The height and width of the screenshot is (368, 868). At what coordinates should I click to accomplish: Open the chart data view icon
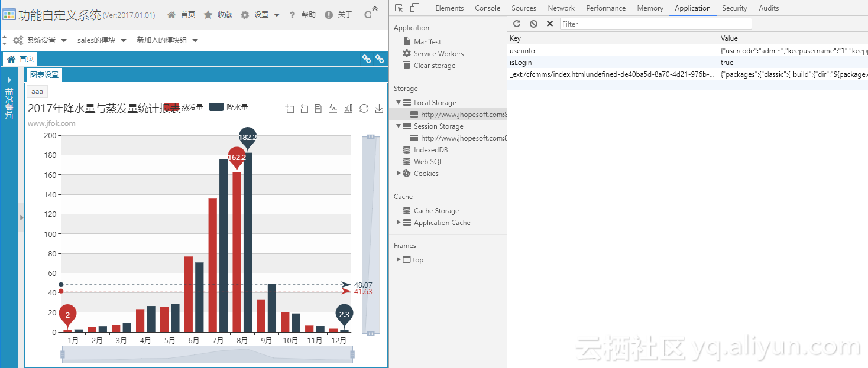click(x=318, y=108)
